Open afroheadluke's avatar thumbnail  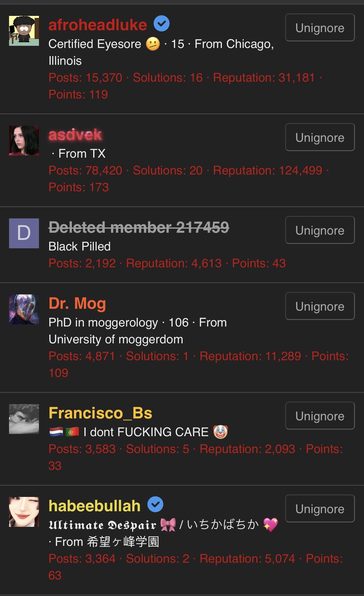point(24,31)
